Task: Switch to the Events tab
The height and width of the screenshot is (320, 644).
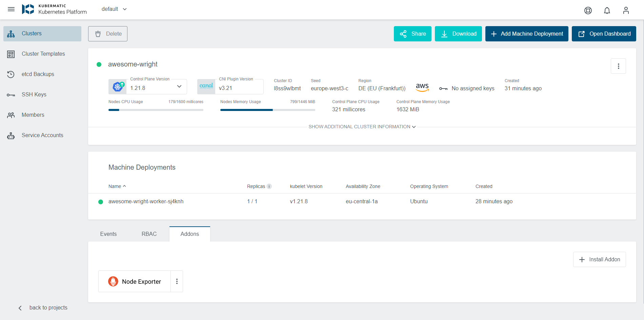Action: pyautogui.click(x=108, y=234)
